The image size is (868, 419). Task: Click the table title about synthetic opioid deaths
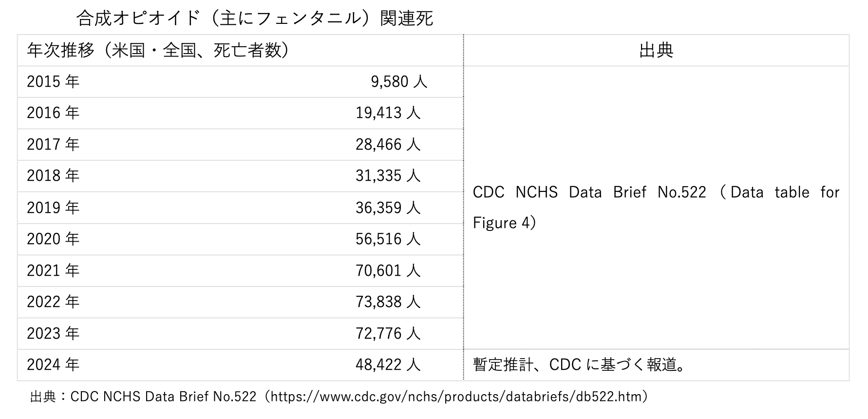255,19
